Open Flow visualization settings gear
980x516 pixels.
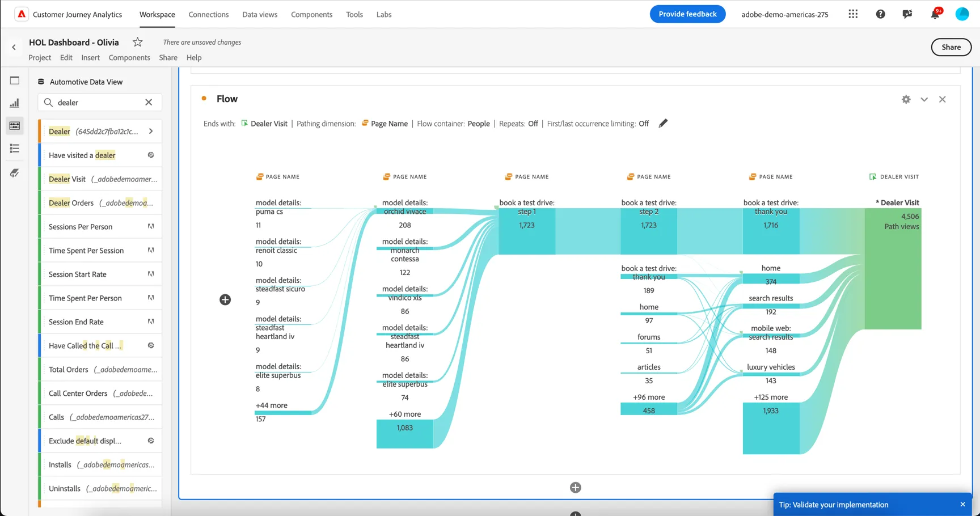(x=906, y=99)
